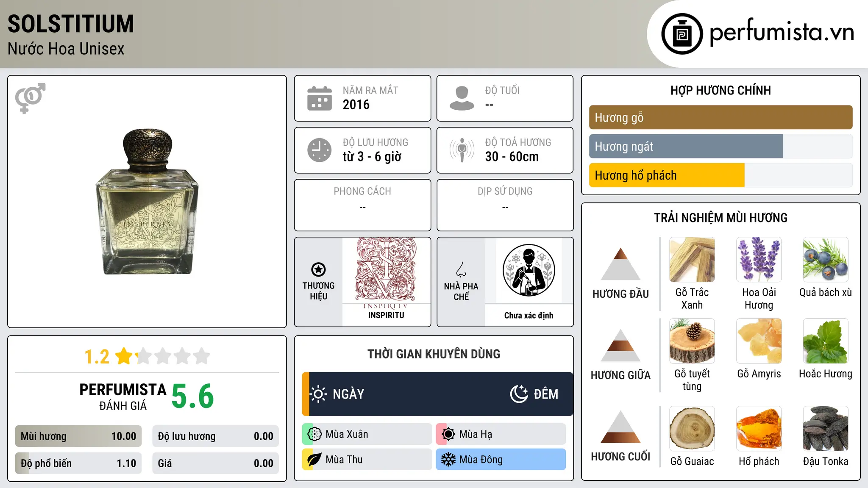Click the unisex gender symbol icon
Image resolution: width=868 pixels, height=488 pixels.
click(x=30, y=98)
